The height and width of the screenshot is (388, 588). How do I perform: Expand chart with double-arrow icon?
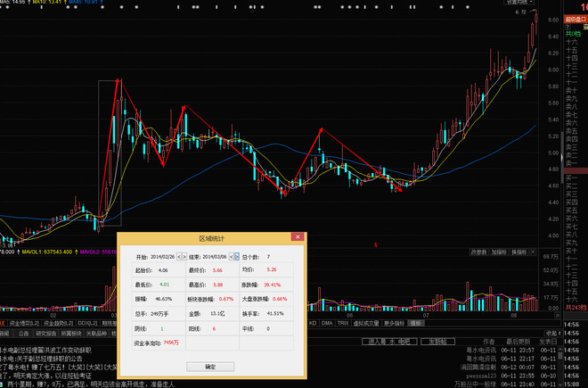click(x=558, y=316)
